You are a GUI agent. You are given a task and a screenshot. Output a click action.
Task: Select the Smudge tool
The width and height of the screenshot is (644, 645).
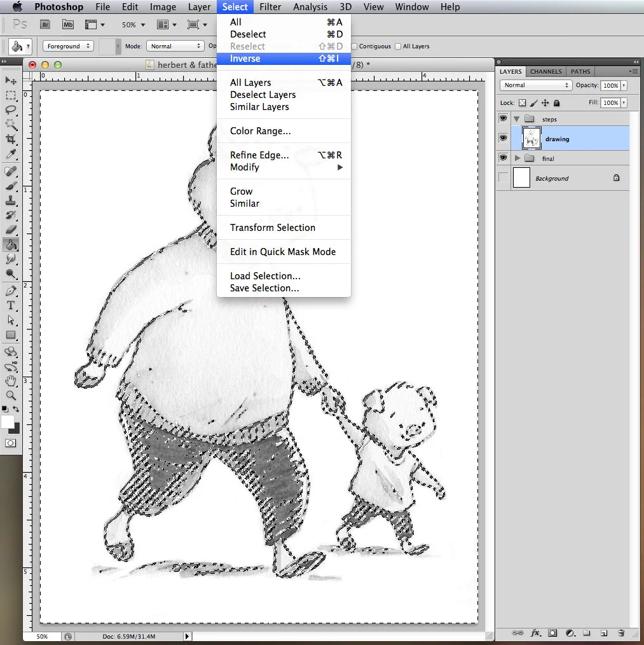[11, 259]
